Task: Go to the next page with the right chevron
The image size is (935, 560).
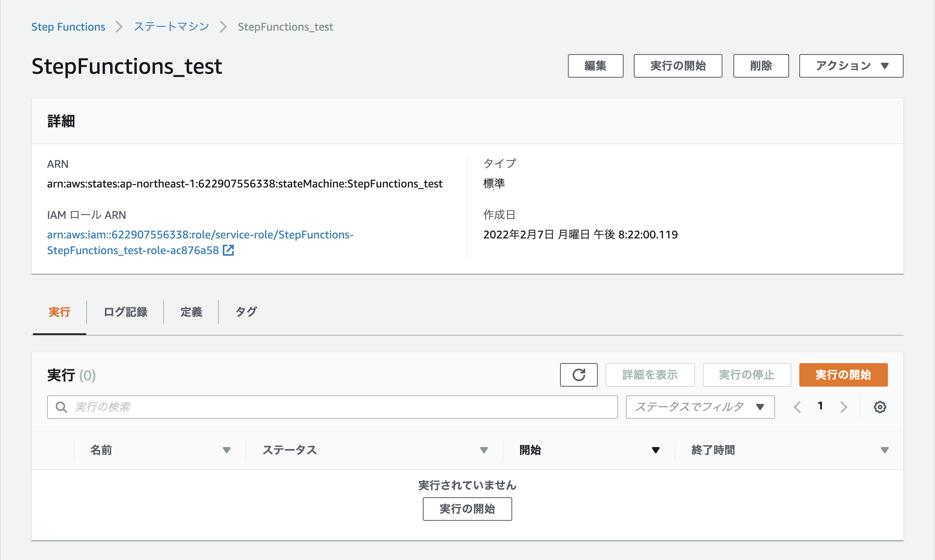Action: [x=844, y=407]
